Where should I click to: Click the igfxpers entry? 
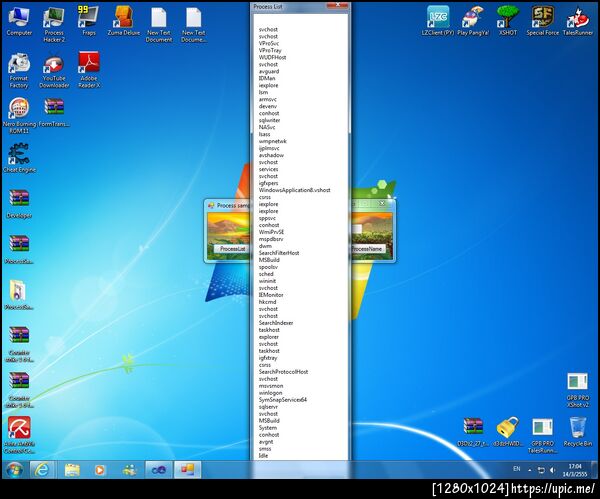tap(268, 183)
